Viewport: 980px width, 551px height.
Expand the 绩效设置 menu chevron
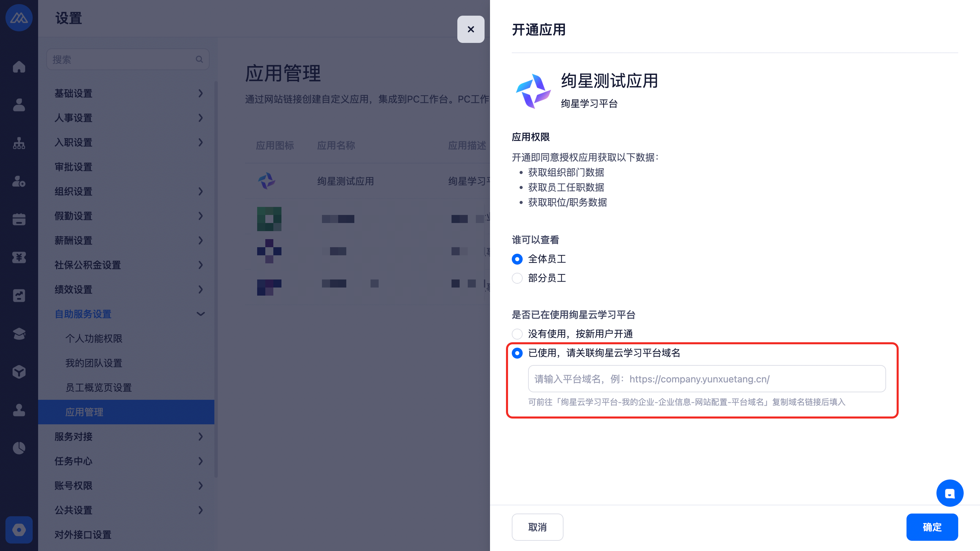[x=200, y=290]
